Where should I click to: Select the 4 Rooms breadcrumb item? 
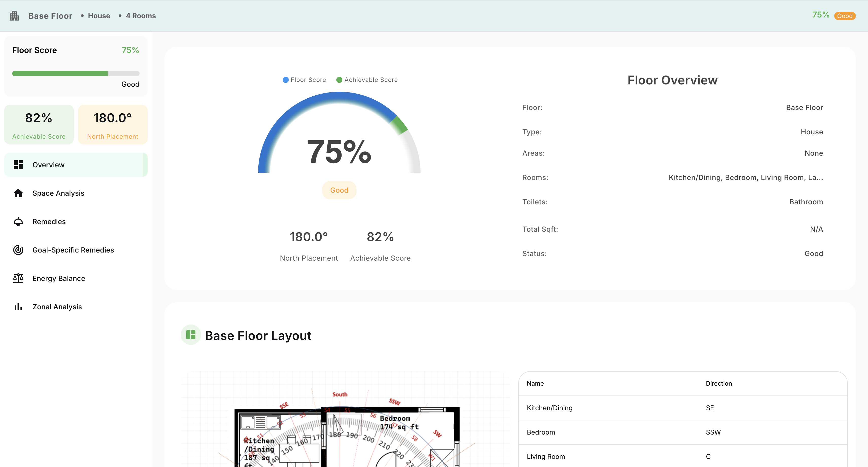(141, 15)
